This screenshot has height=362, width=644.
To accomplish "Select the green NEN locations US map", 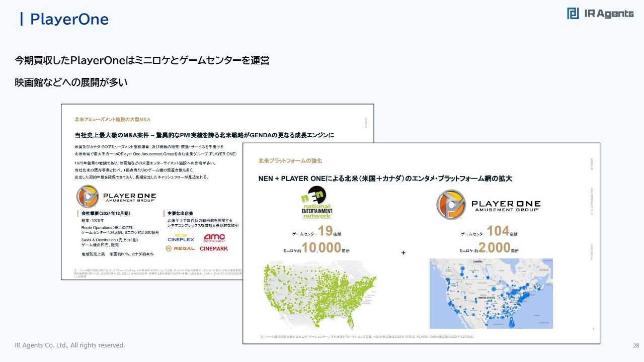I will point(319,294).
